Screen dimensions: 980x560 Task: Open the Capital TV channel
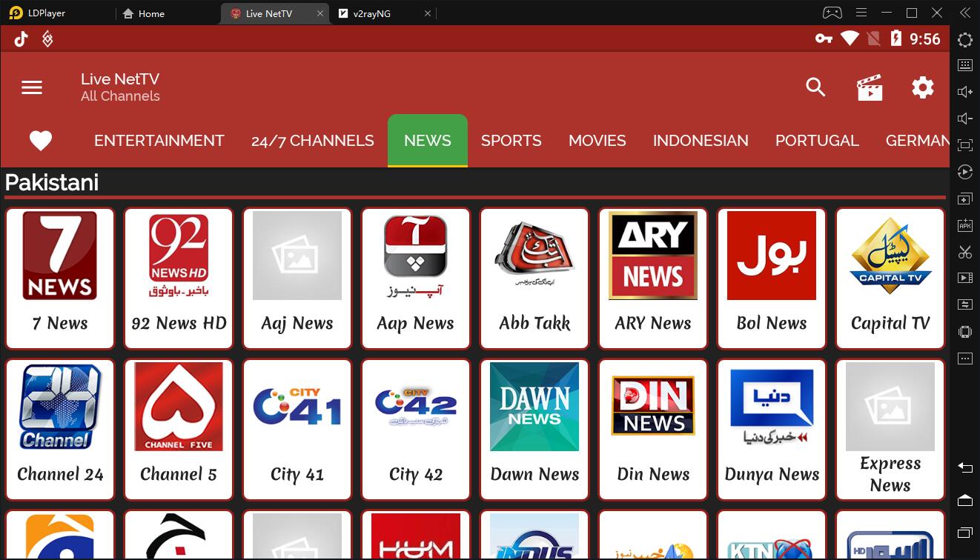890,278
